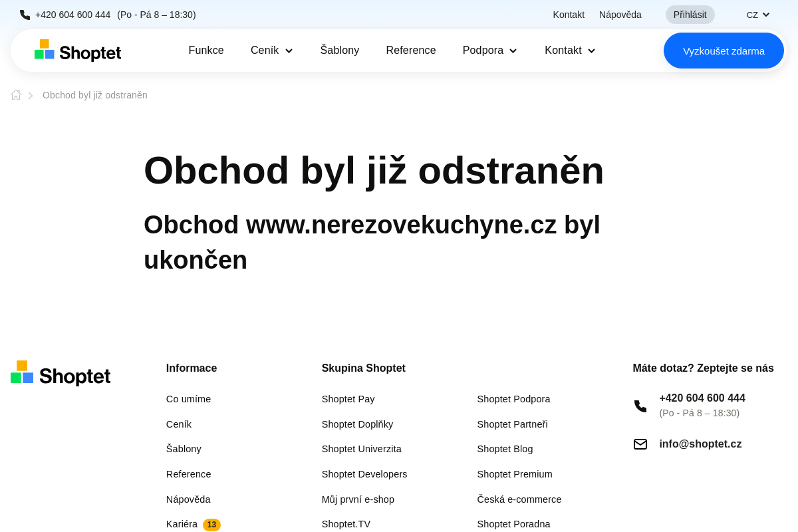The image size is (798, 532).
Task: Click the breadcrumb text Obchod byl již odstraněn
Action: pos(94,94)
